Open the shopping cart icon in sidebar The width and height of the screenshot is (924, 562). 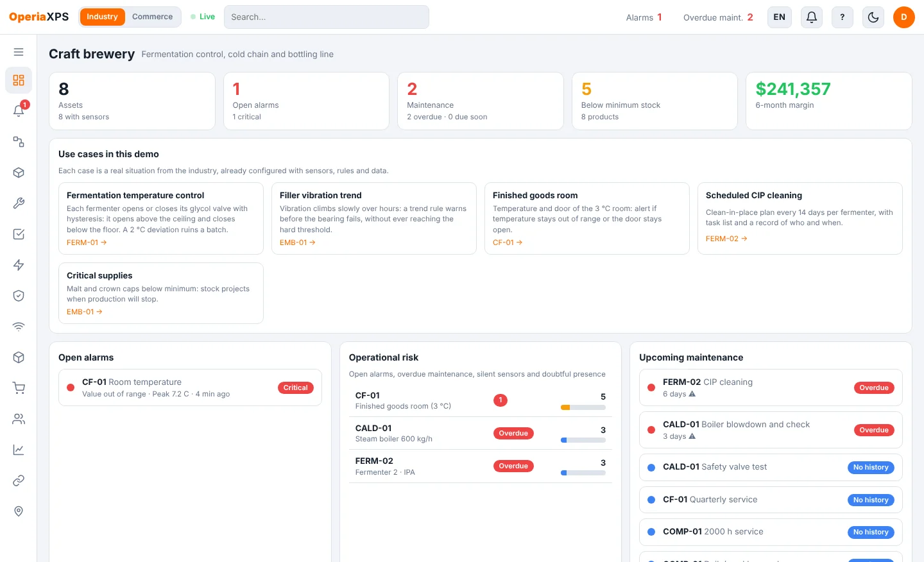pos(19,388)
